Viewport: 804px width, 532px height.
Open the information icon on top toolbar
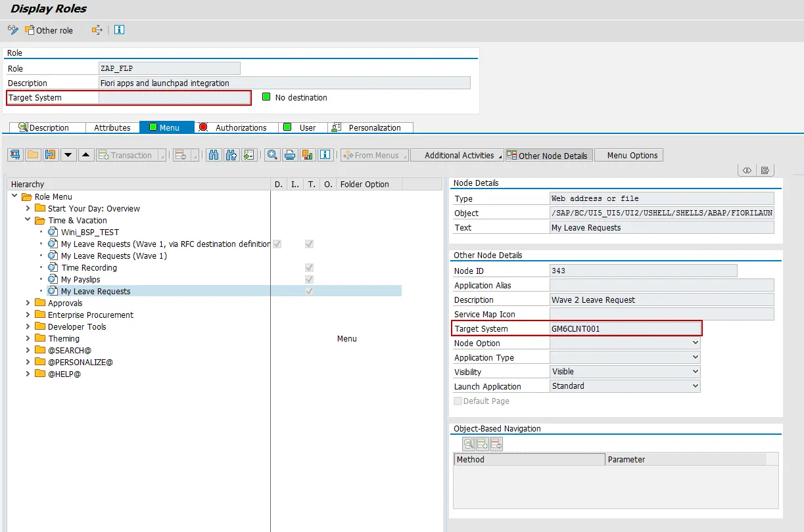coord(118,29)
